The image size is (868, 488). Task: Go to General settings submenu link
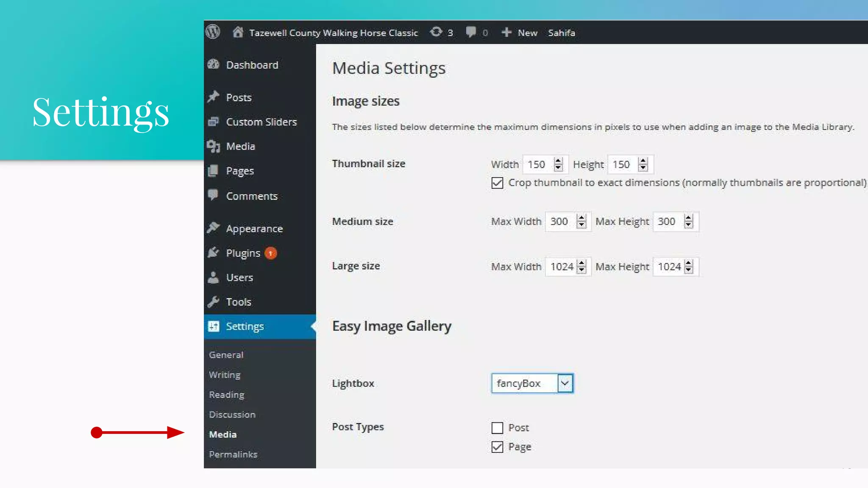coord(226,355)
